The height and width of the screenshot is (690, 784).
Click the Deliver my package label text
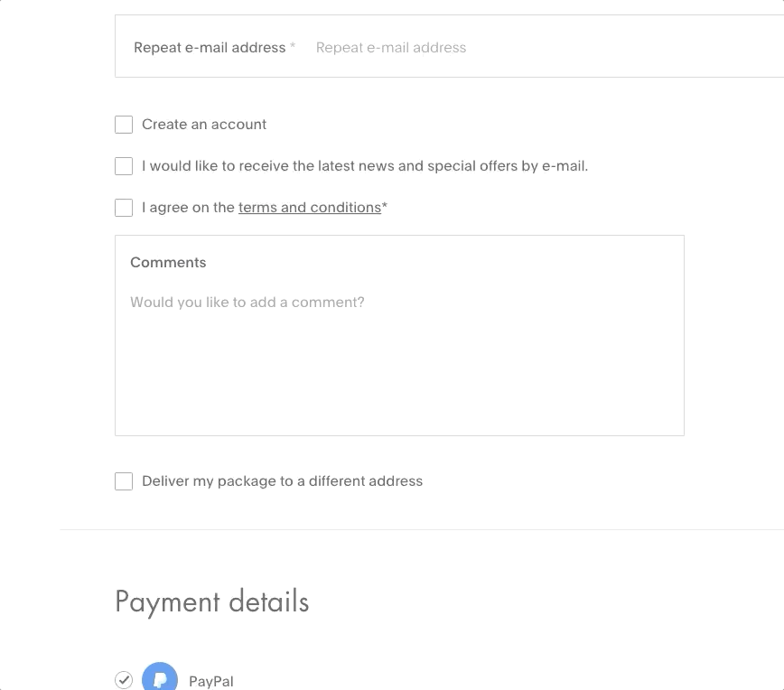tap(282, 481)
